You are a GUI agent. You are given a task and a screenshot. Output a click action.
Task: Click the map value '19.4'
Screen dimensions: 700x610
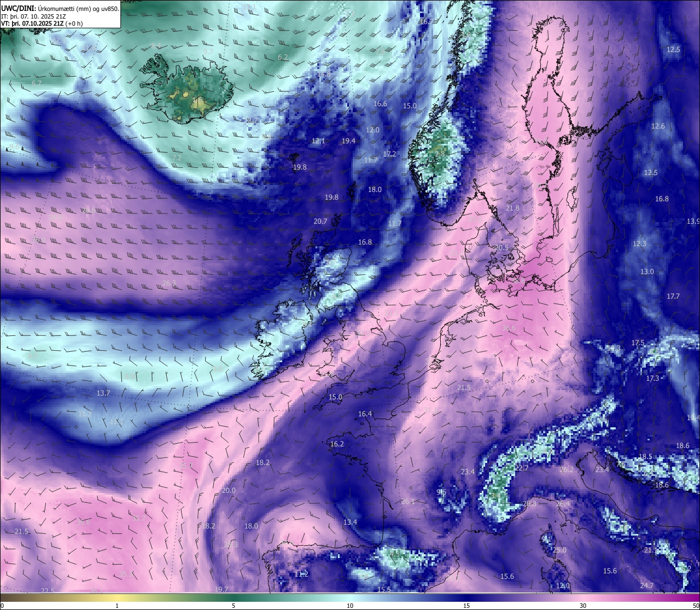coord(348,141)
